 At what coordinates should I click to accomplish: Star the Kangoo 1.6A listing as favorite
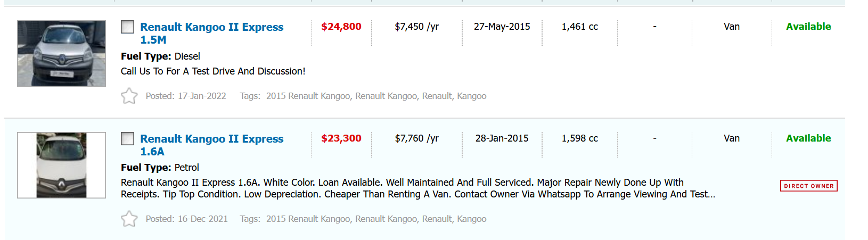129,219
